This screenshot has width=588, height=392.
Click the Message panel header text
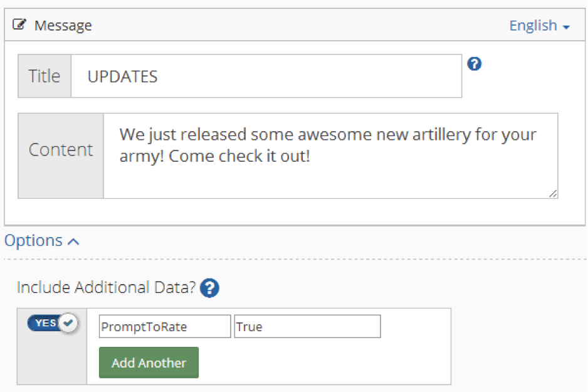pyautogui.click(x=63, y=26)
